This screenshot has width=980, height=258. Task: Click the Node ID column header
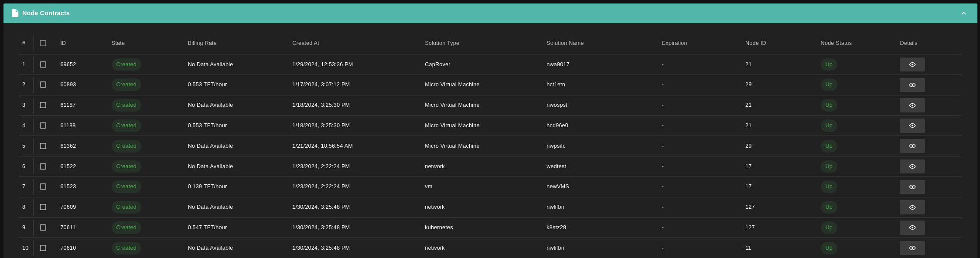click(x=755, y=43)
